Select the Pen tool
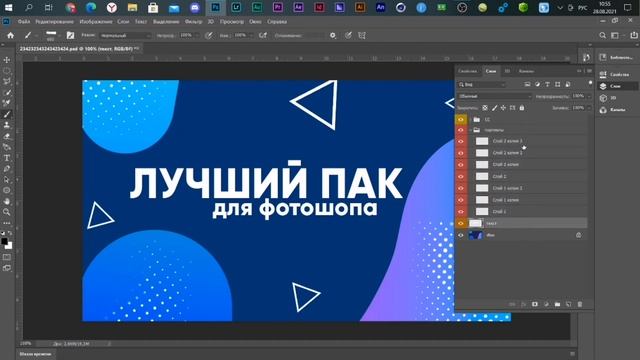Viewport: 640px width, 360px height. click(7, 169)
